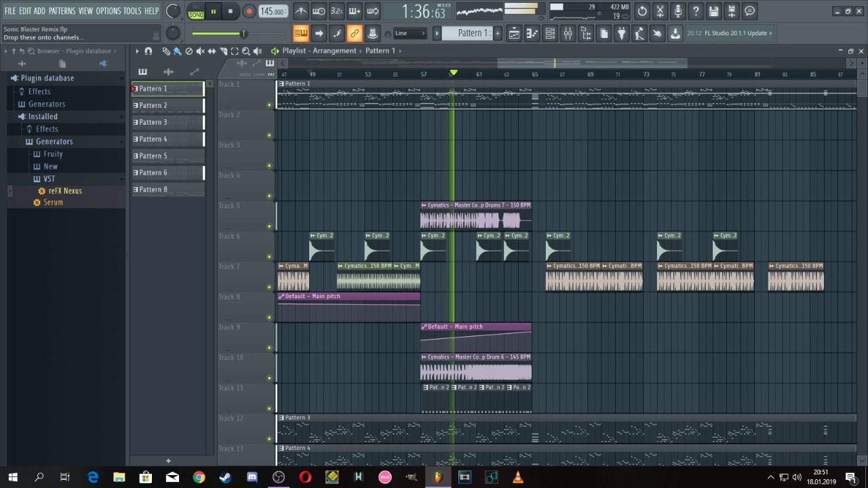Viewport: 868px width, 488px height.
Task: Open the PATTERNS menu
Action: (x=62, y=11)
